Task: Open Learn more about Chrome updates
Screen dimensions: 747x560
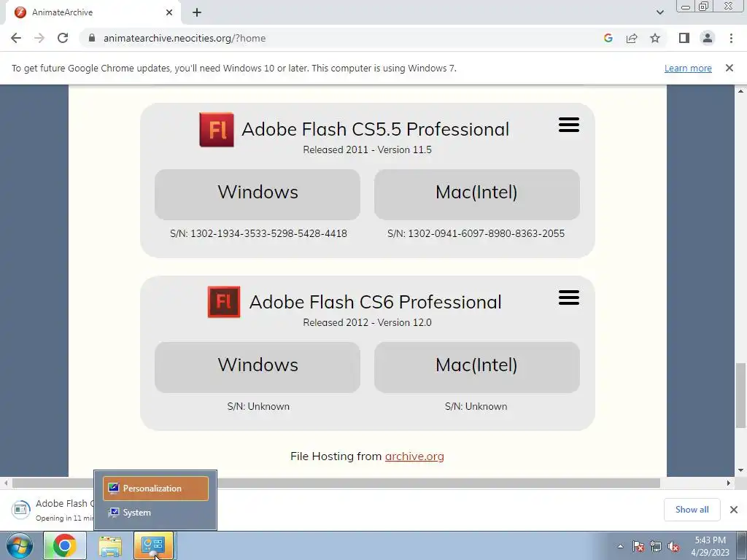Action: pyautogui.click(x=688, y=68)
